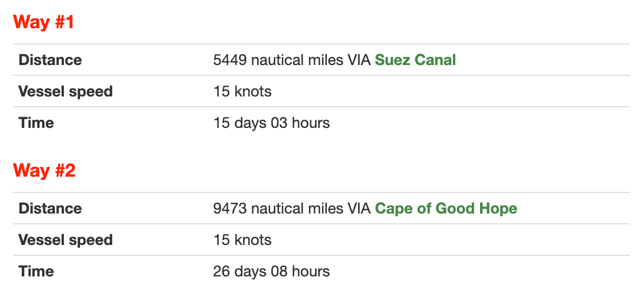The height and width of the screenshot is (297, 644).
Task: Open the Cape of Good Hope link
Action: [x=446, y=209]
